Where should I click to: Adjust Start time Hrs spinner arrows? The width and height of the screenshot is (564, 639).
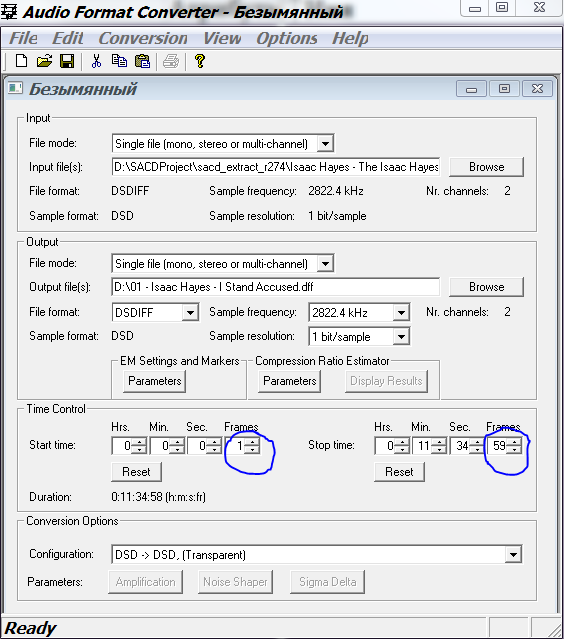pyautogui.click(x=139, y=445)
